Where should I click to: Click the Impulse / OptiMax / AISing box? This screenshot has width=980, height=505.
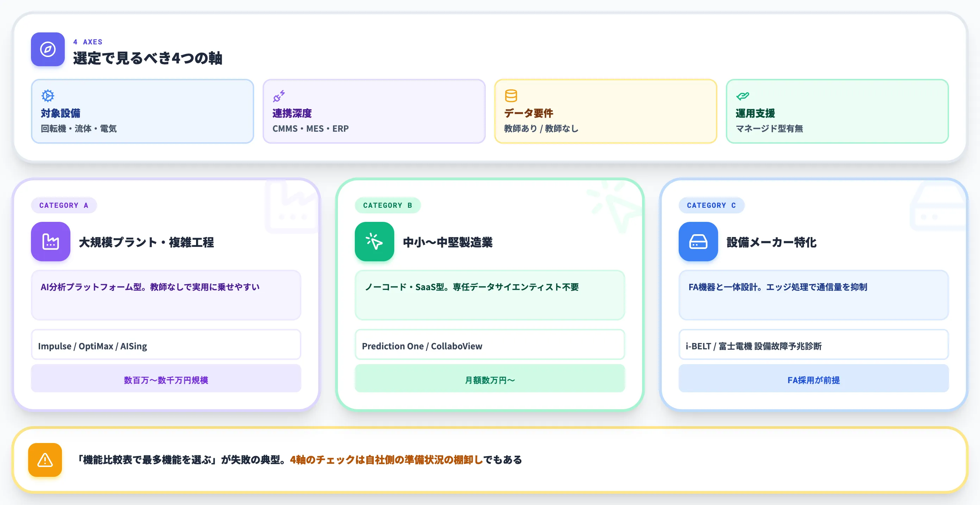click(166, 345)
